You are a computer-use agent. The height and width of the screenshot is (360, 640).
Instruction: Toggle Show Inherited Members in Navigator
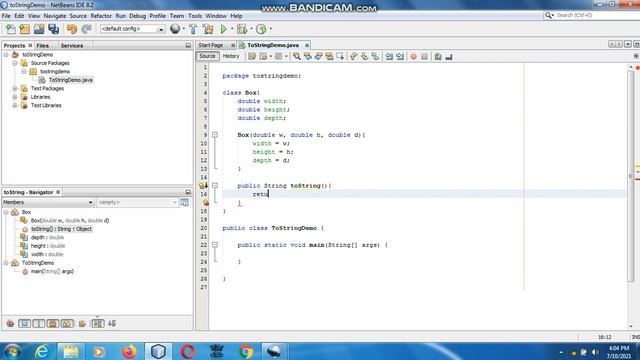click(10, 324)
